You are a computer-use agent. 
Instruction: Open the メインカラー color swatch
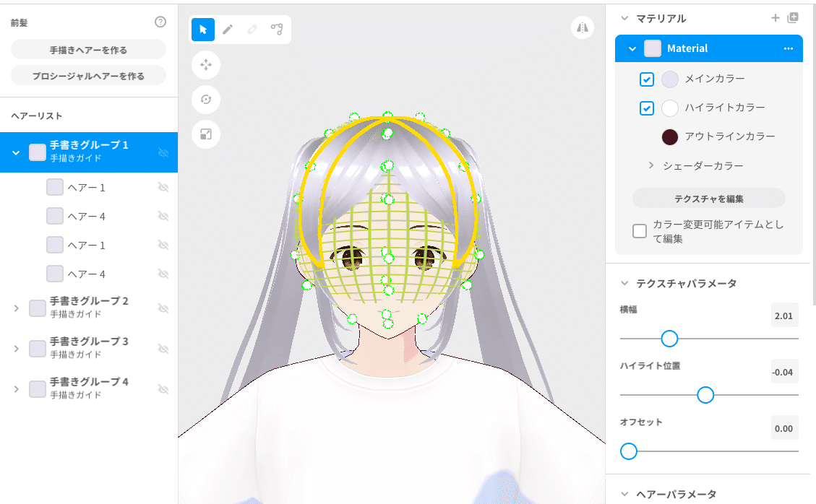(670, 79)
